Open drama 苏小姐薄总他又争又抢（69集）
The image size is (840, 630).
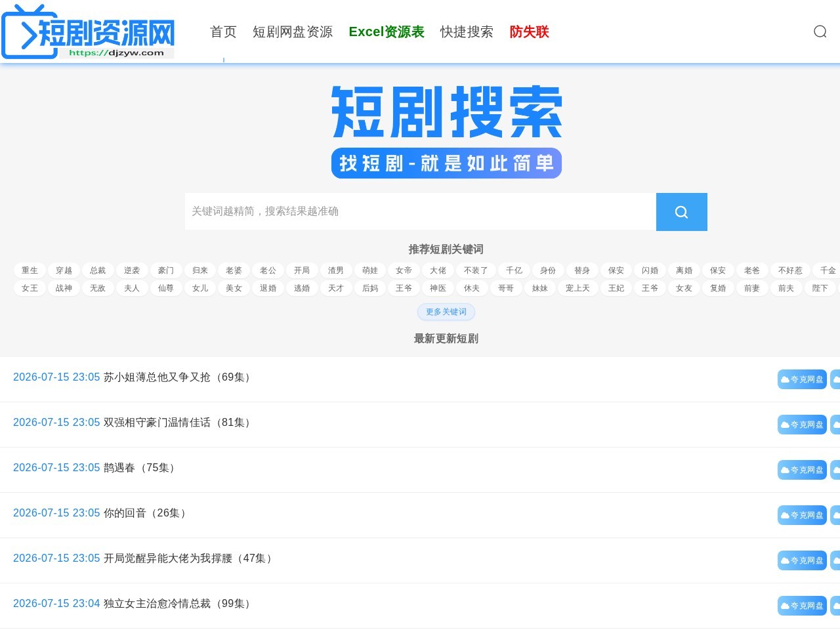point(178,377)
